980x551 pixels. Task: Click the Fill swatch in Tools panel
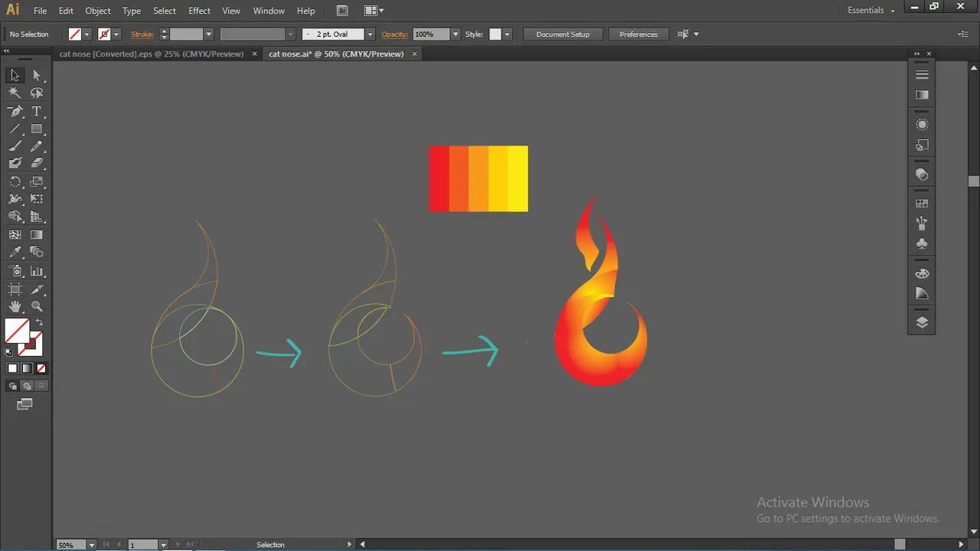(17, 331)
